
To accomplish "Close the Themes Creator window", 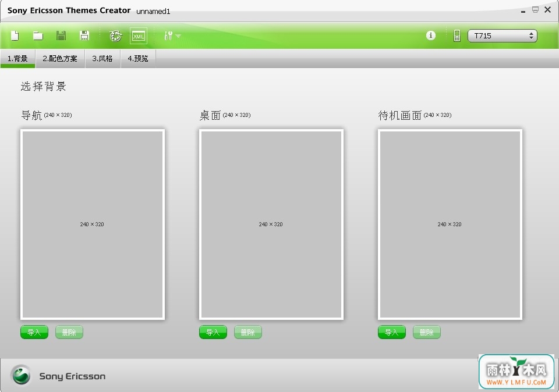I will [x=547, y=10].
